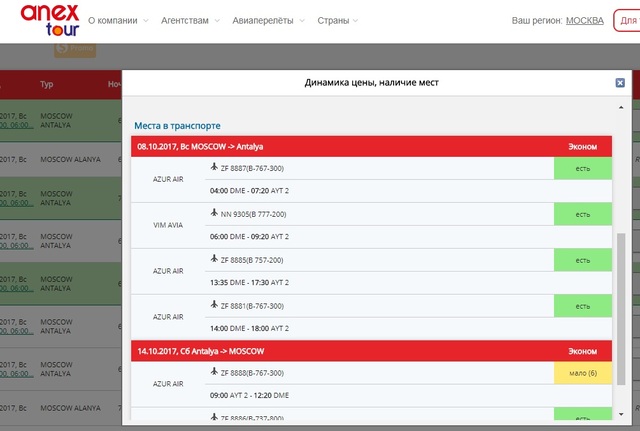The height and width of the screenshot is (431, 640).
Task: Select 'есть' availability for ZF 8887 flight
Action: [582, 169]
